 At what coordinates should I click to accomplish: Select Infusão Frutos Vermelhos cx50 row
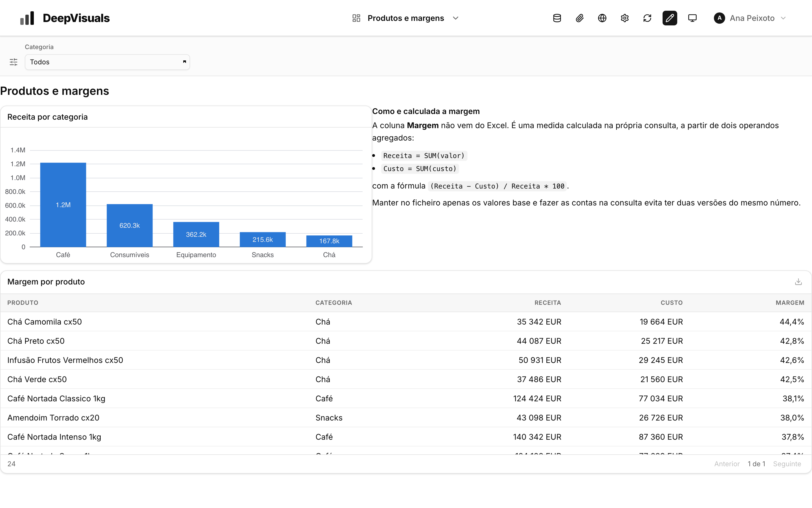pos(406,360)
